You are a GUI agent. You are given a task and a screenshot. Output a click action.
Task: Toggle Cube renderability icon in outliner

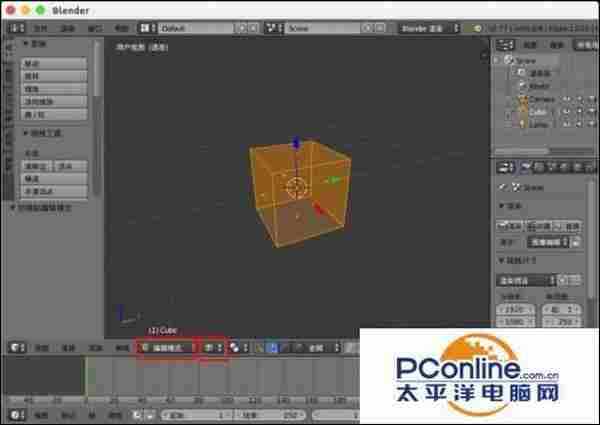(x=591, y=112)
